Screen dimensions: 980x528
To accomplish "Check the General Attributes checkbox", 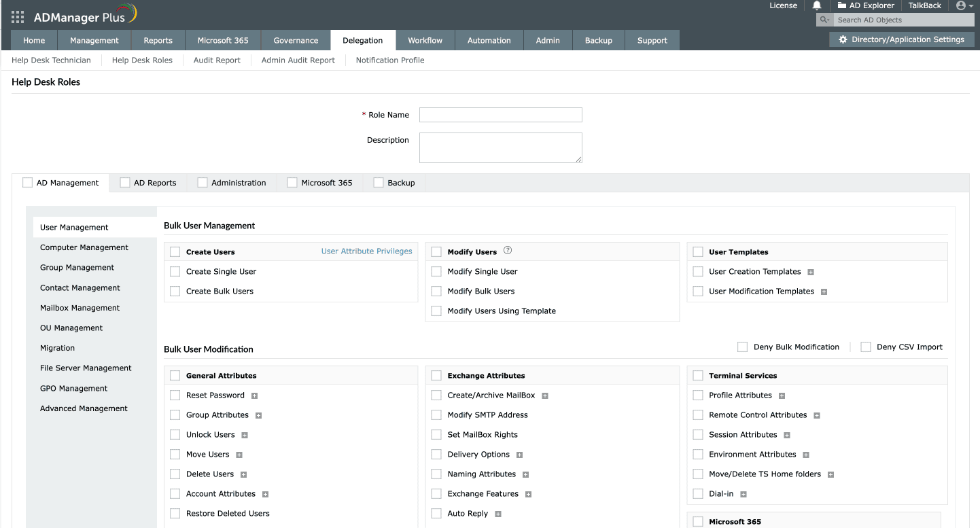I will 175,375.
